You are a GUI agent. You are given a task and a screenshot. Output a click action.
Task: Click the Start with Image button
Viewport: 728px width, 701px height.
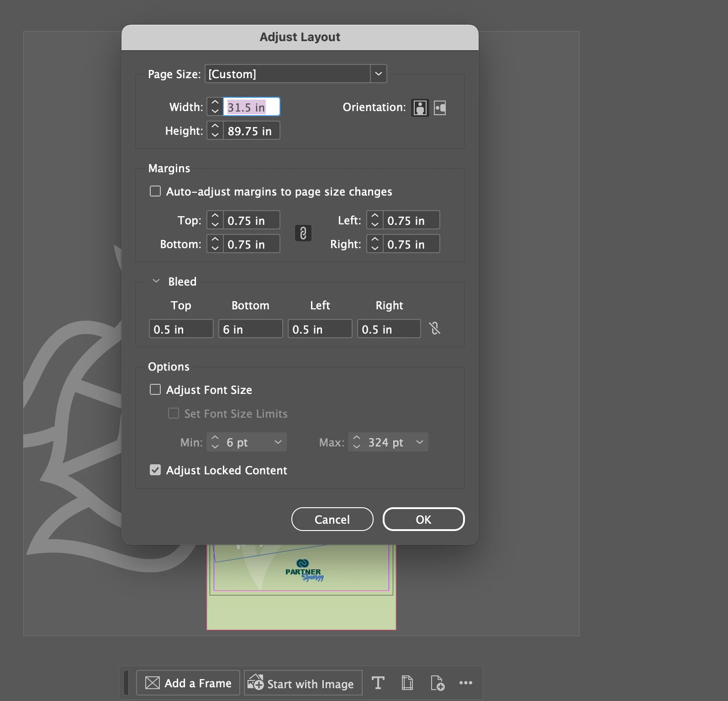click(303, 683)
